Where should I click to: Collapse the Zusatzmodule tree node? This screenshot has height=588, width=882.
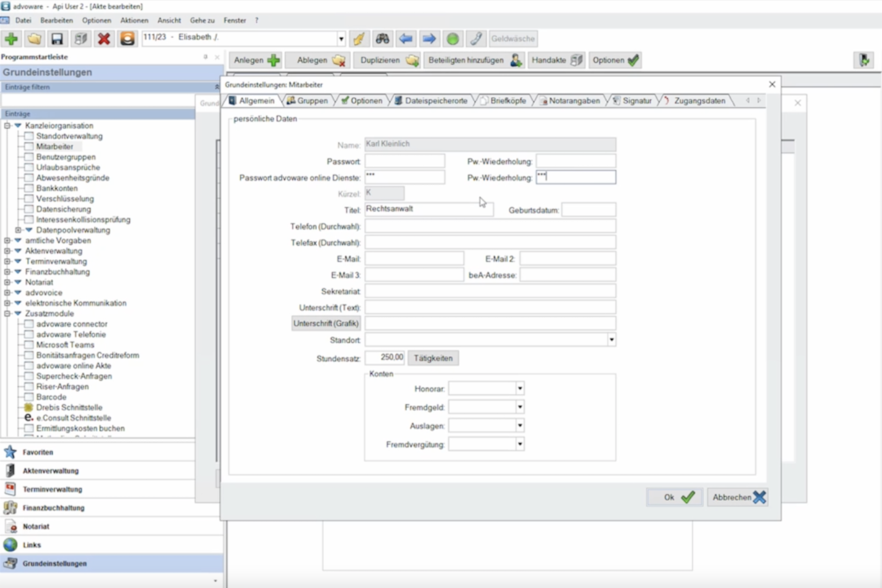7,313
